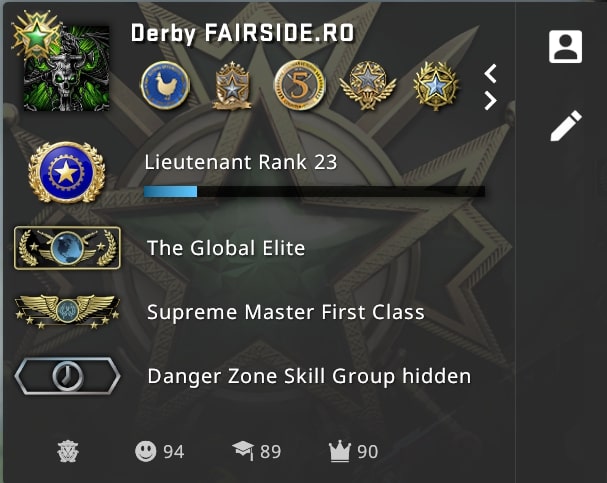Select the gold wreath blue star medal

coord(436,86)
